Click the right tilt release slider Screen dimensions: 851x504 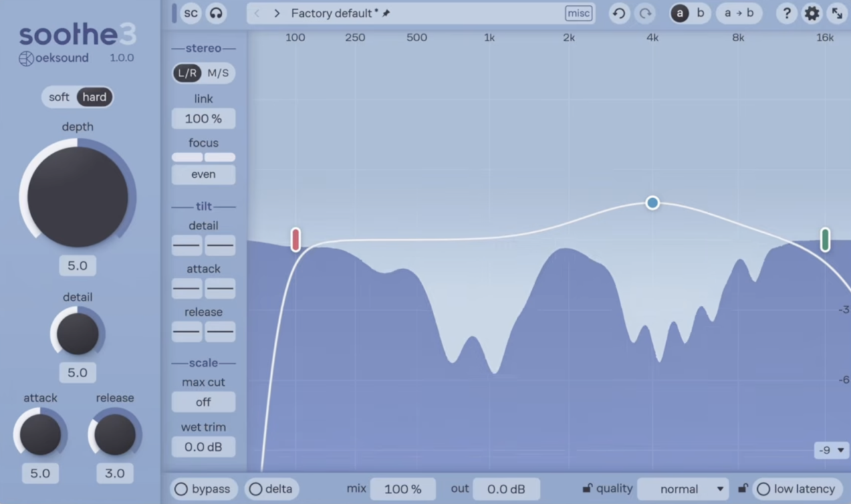point(220,331)
